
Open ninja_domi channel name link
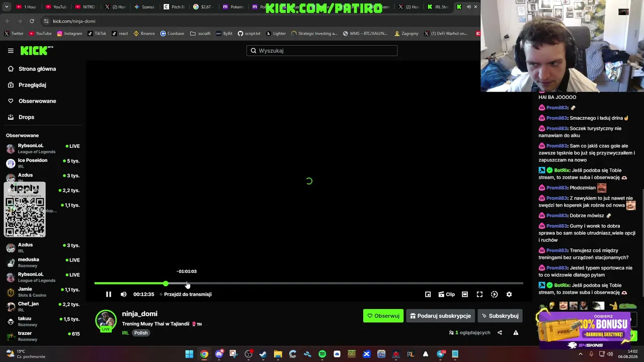click(139, 314)
